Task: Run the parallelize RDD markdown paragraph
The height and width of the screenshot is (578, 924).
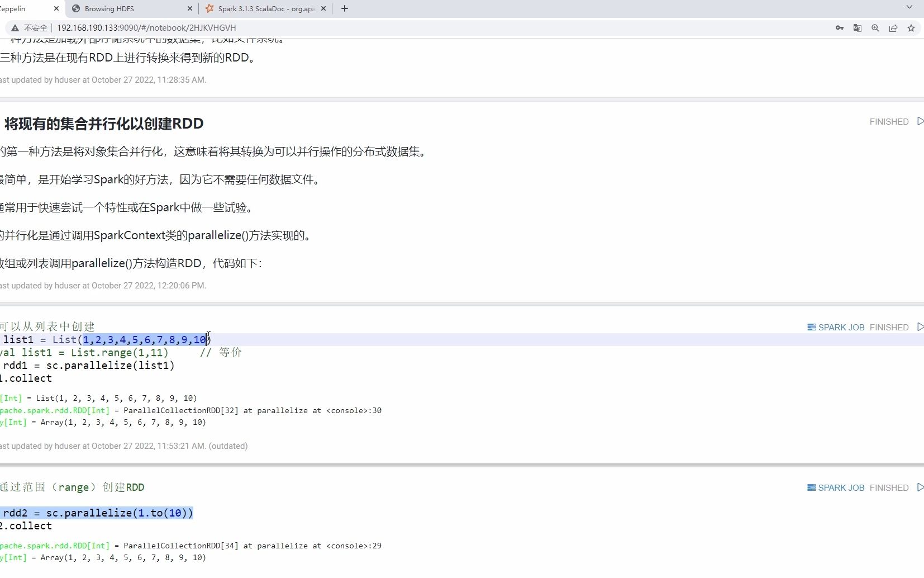Action: [x=920, y=121]
